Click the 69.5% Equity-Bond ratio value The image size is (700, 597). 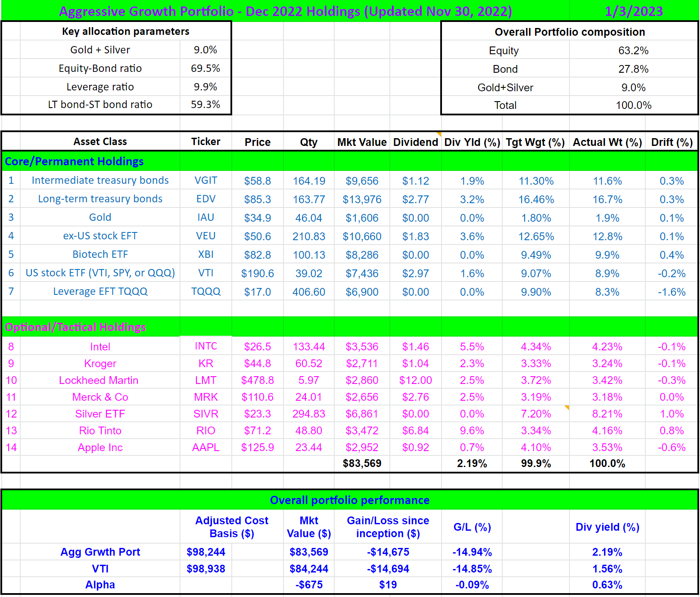click(x=205, y=68)
